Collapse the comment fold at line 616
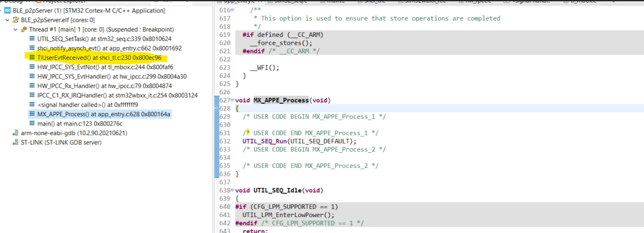This screenshot has width=644, height=233. [233, 10]
